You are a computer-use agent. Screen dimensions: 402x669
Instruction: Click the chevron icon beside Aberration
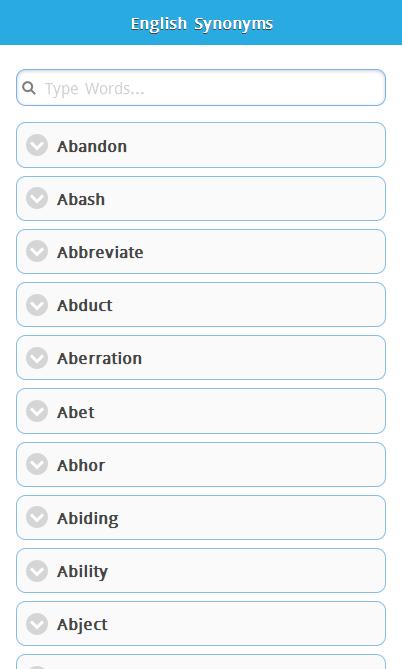click(37, 358)
